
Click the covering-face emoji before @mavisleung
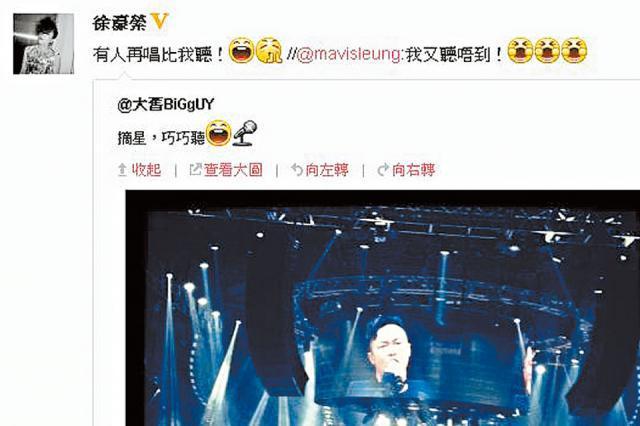tap(269, 50)
